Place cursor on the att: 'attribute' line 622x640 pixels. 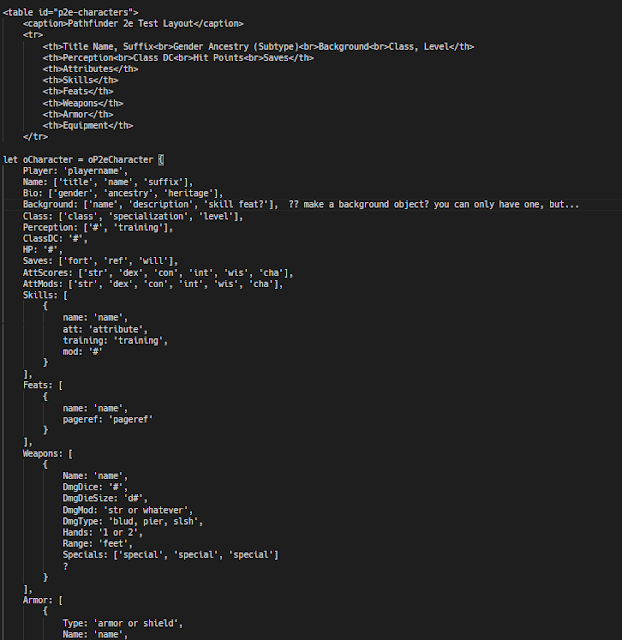click(105, 329)
